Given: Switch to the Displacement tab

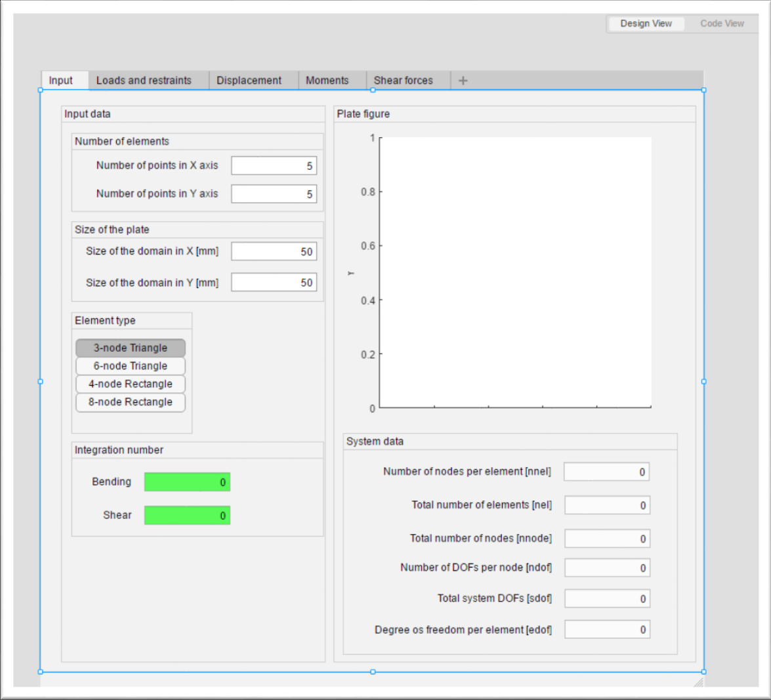Looking at the screenshot, I should [249, 80].
